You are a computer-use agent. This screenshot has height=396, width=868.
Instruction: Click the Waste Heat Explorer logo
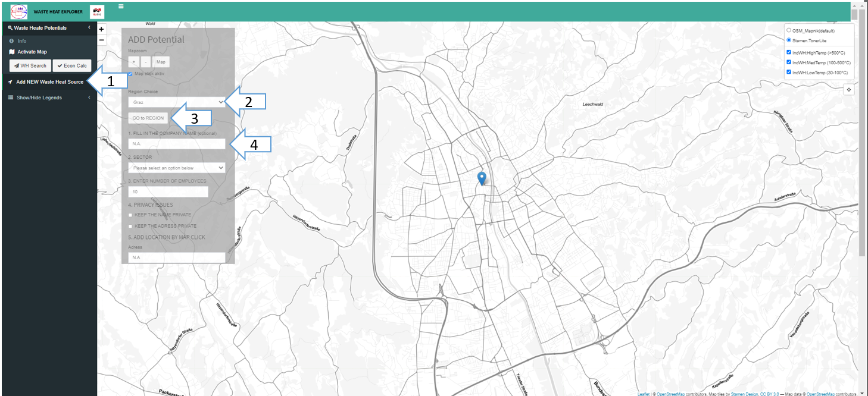[x=19, y=11]
